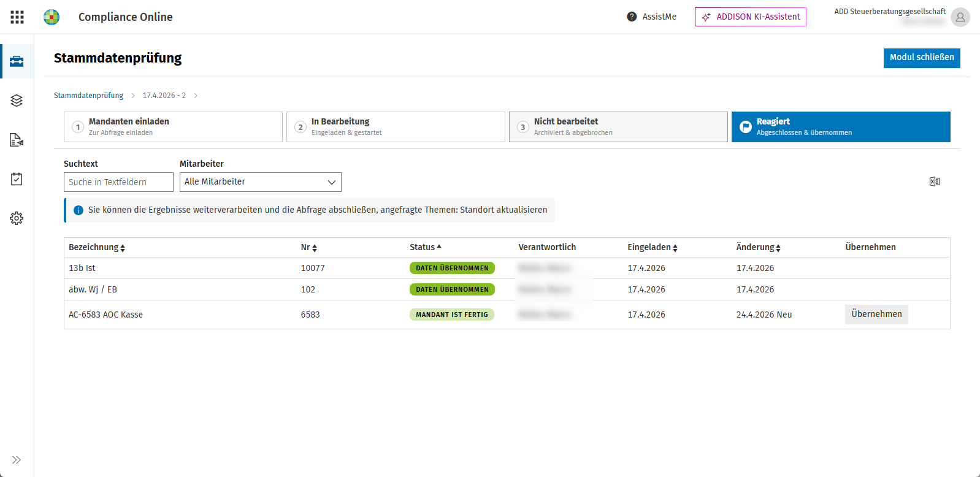Screen dimensions: 980x477
Task: Open the ADDISON KI-Assistent
Action: [751, 17]
